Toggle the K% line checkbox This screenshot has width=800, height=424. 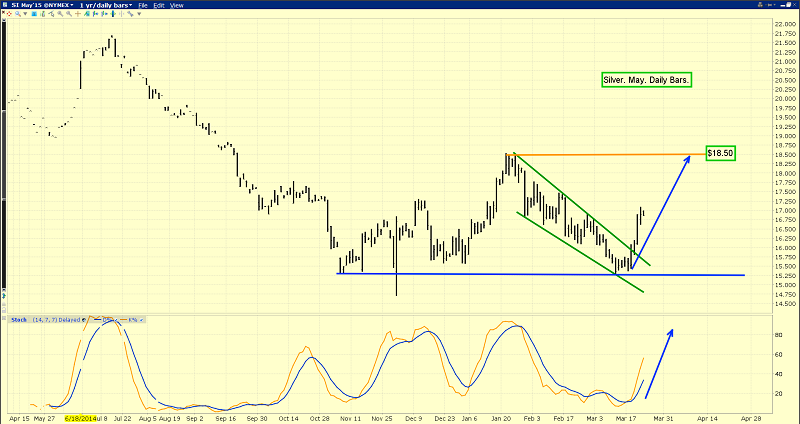[141, 320]
